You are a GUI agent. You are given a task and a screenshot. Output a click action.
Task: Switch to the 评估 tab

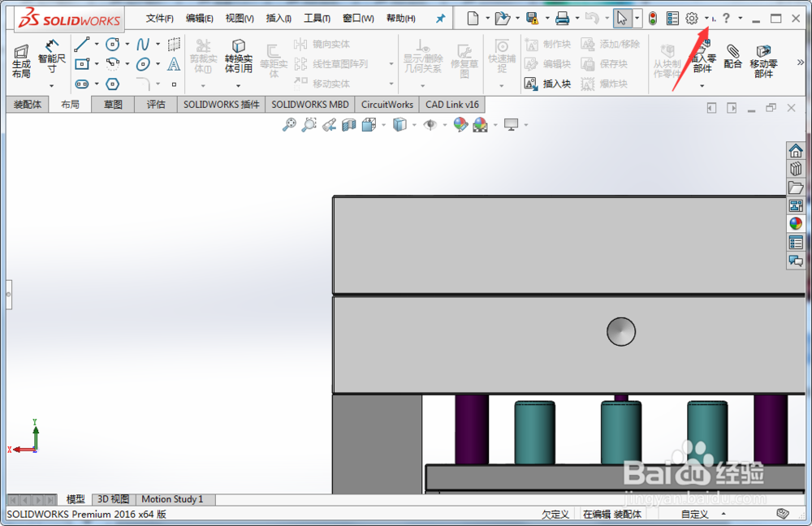coord(155,105)
